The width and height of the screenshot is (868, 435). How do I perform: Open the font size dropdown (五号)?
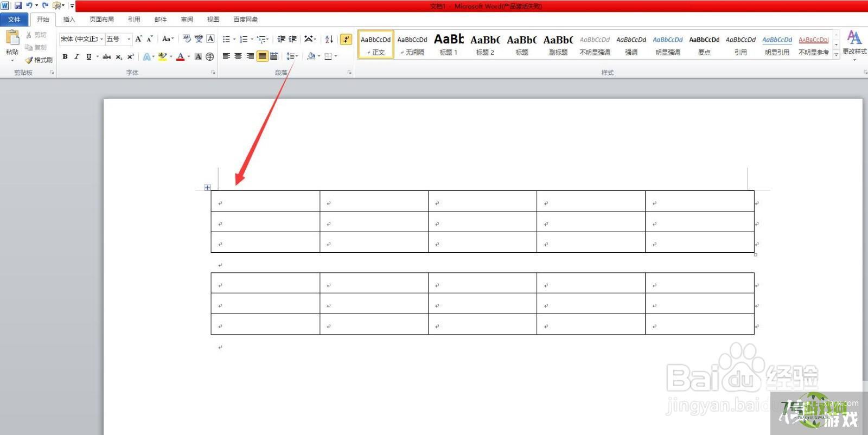(x=129, y=39)
